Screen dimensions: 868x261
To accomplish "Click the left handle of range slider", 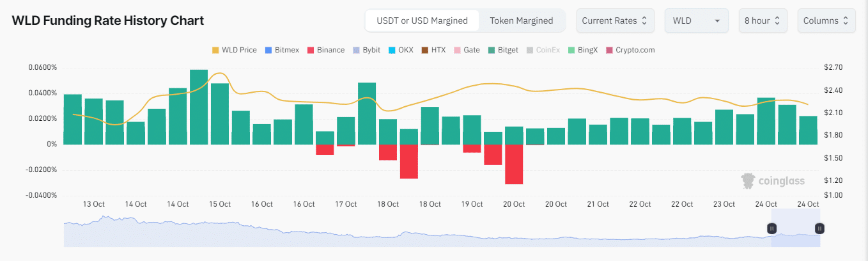I will [x=772, y=228].
